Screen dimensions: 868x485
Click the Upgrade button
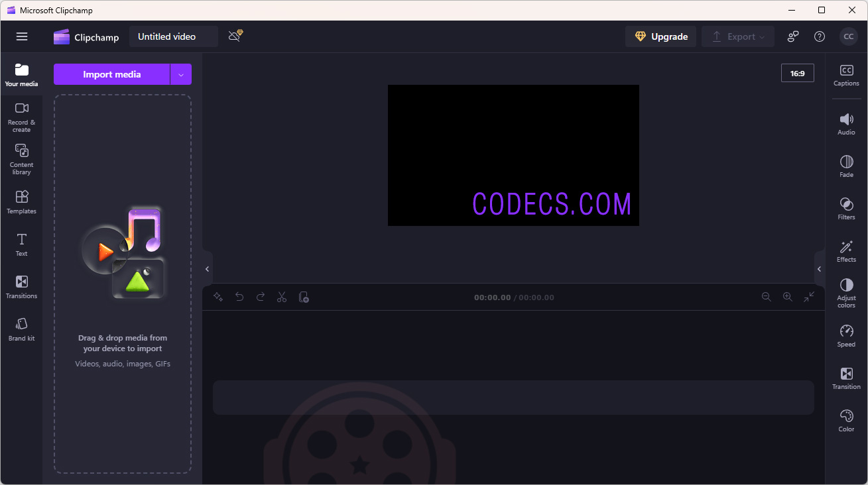pyautogui.click(x=660, y=36)
